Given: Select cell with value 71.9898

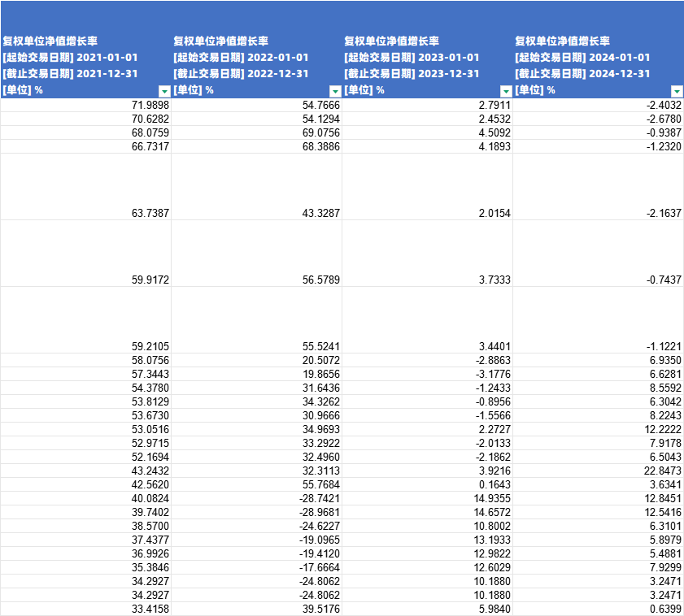Looking at the screenshot, I should (86, 105).
